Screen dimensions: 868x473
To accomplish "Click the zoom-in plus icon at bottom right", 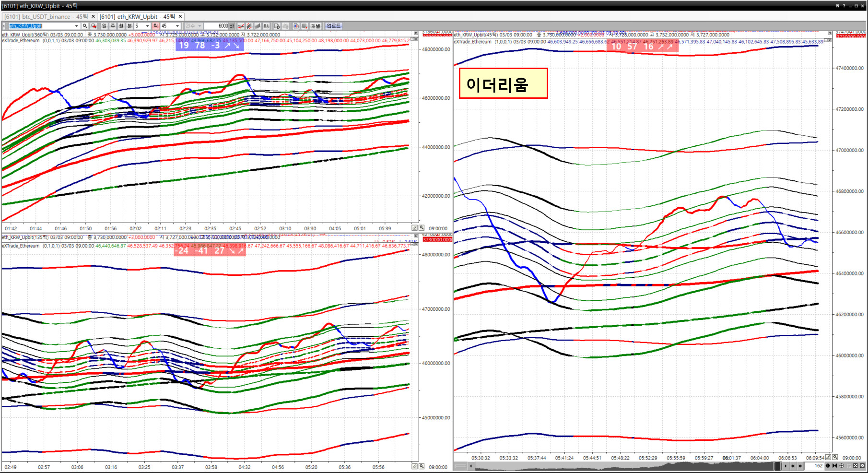I will point(842,466).
